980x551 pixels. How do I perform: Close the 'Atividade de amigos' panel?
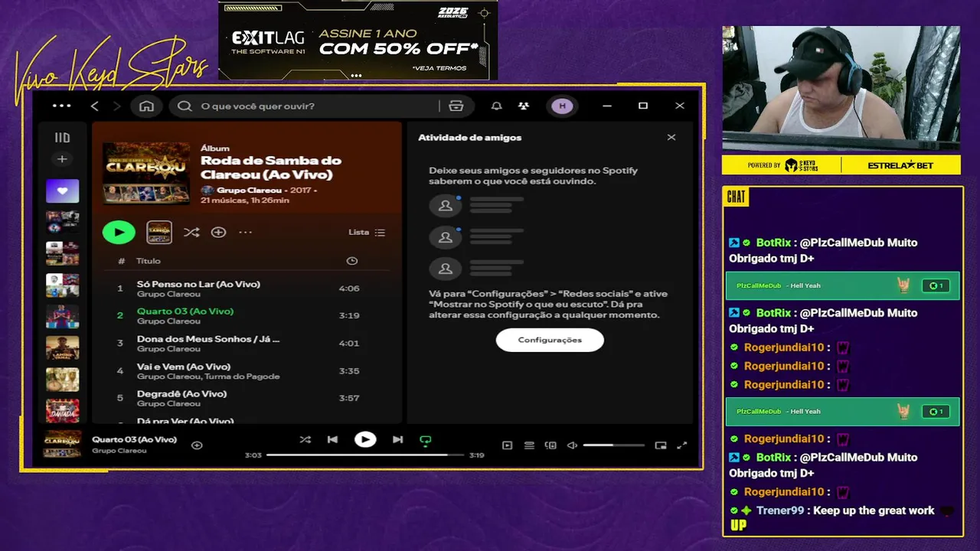click(671, 138)
